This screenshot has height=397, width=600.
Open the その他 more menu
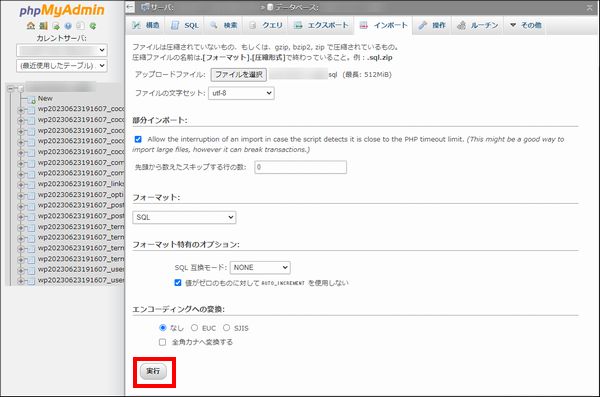pos(525,25)
